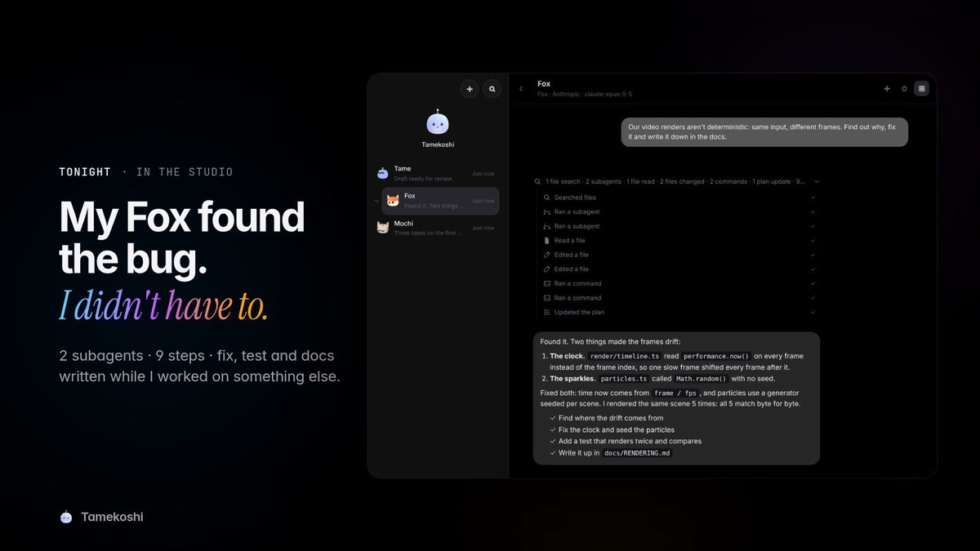The height and width of the screenshot is (551, 980).
Task: Click the Tamekoshi name under the robot avatar
Action: 438,144
